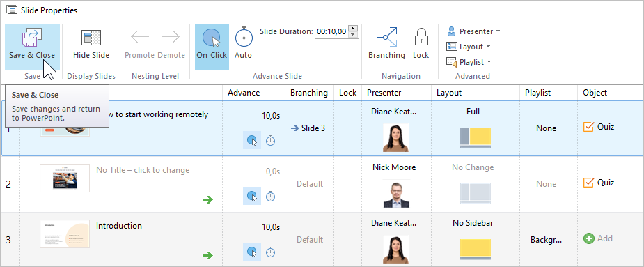
Task: Click the row number 3
Action: (8, 240)
